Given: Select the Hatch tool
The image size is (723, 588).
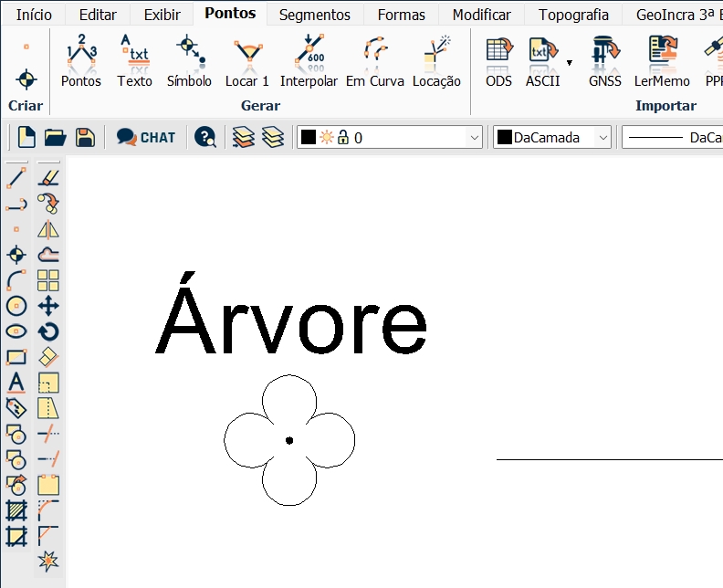Looking at the screenshot, I should (16, 511).
